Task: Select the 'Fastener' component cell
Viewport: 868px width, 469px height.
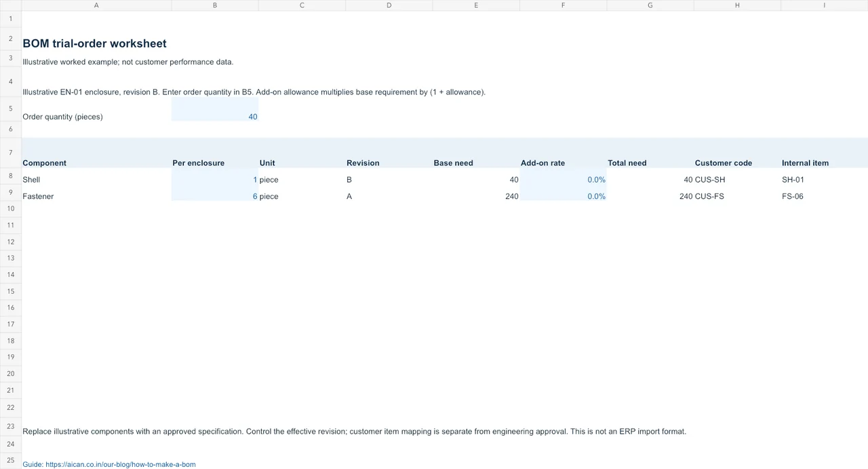Action: [x=96, y=193]
